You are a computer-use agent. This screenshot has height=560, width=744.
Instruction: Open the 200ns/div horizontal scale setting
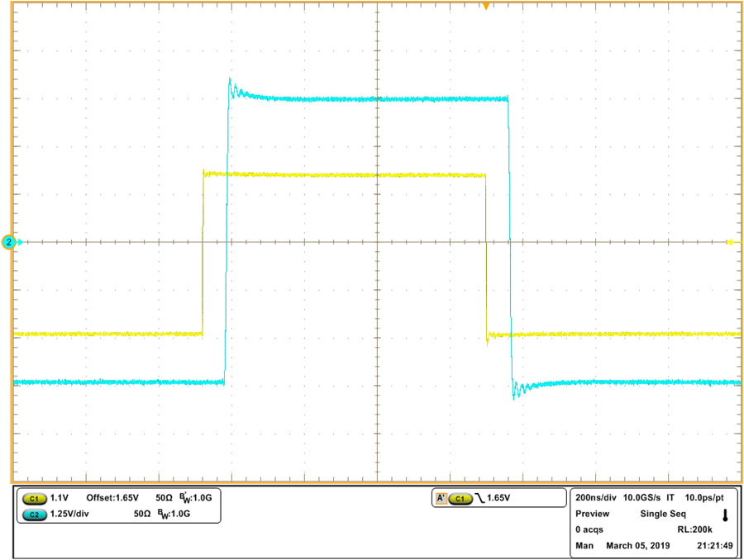tap(594, 497)
